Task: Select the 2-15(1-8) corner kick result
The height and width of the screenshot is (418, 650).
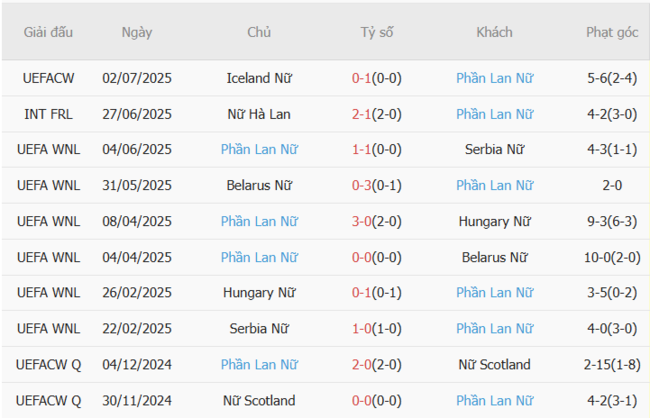Action: (x=612, y=365)
